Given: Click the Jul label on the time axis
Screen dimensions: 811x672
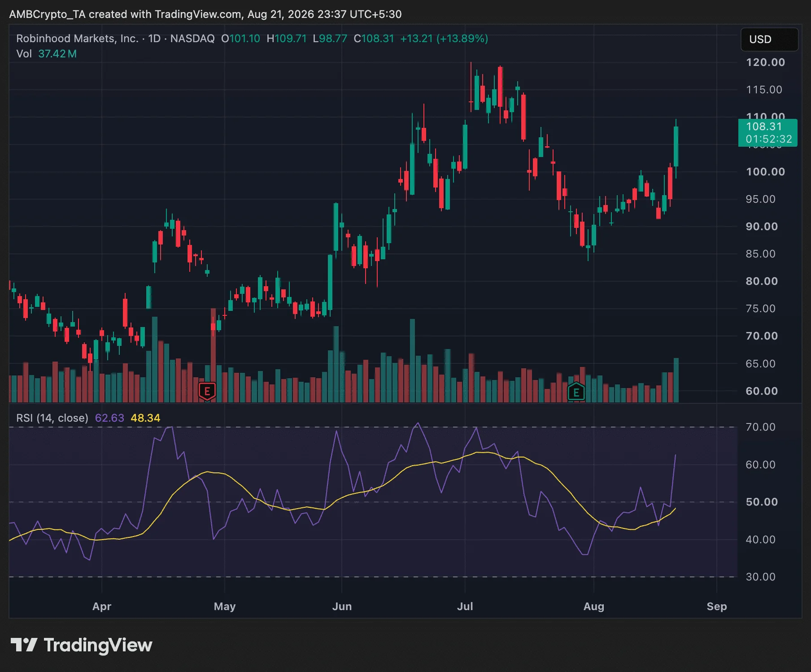Looking at the screenshot, I should pos(465,607).
